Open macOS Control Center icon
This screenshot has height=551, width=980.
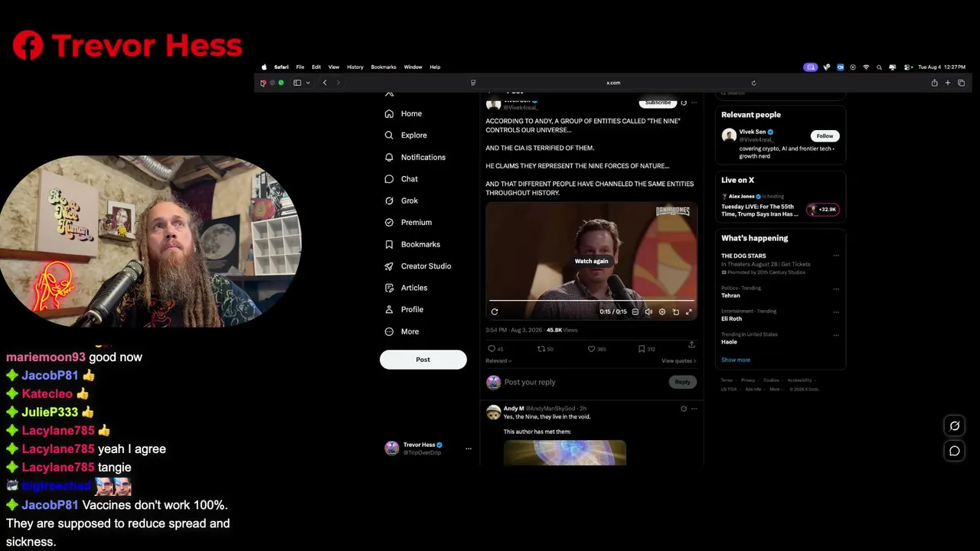pyautogui.click(x=906, y=67)
